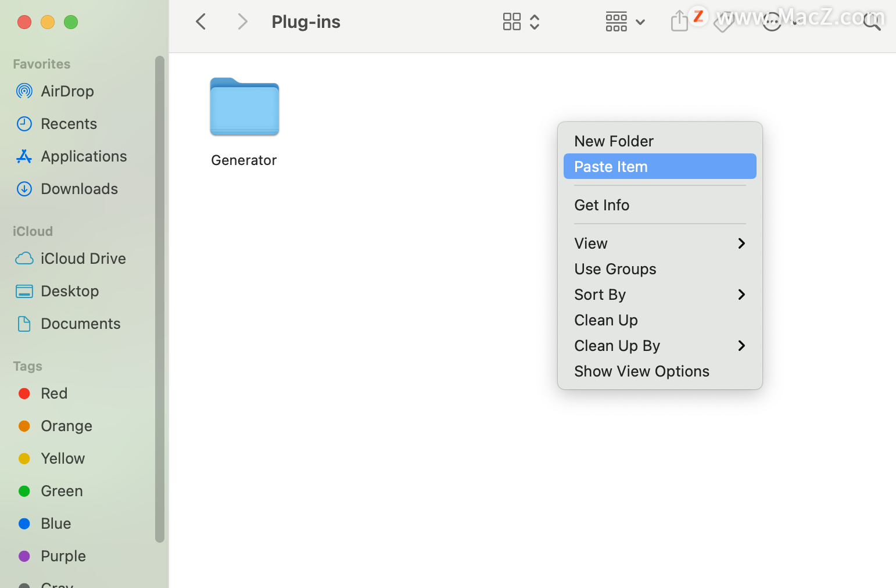
Task: Click the green tag color dot
Action: click(x=24, y=491)
